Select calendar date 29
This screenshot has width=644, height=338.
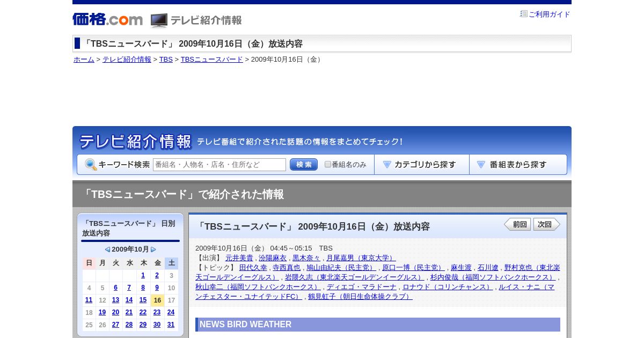click(143, 325)
